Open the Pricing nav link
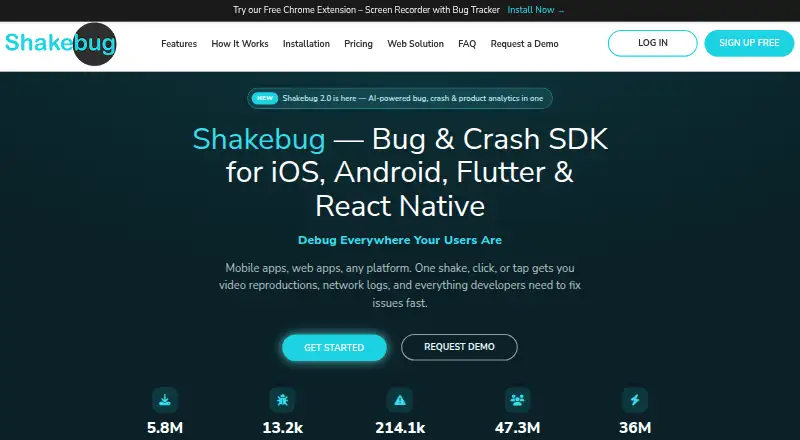This screenshot has height=440, width=800. click(x=358, y=44)
